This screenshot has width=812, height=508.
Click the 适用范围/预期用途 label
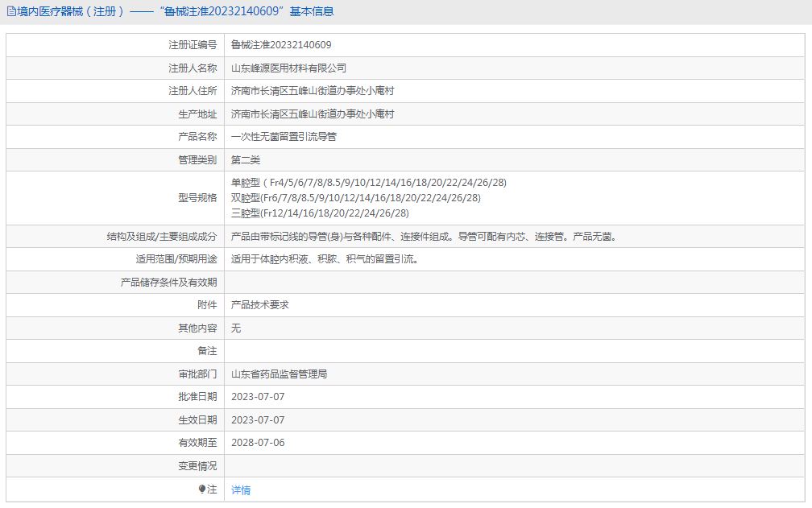click(x=176, y=259)
